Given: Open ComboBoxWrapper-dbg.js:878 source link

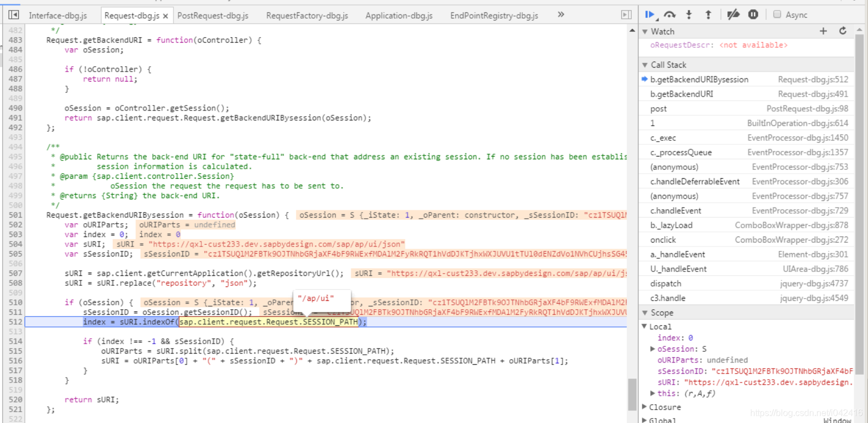Looking at the screenshot, I should click(791, 225).
